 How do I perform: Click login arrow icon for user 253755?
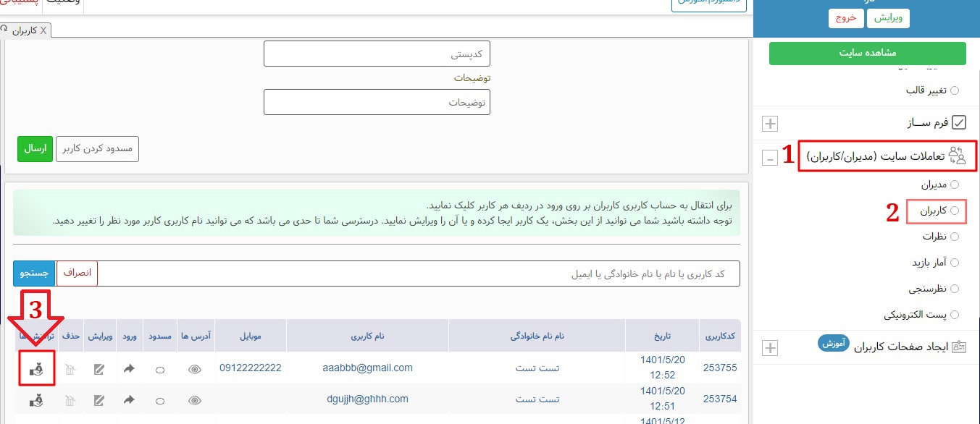pos(129,369)
